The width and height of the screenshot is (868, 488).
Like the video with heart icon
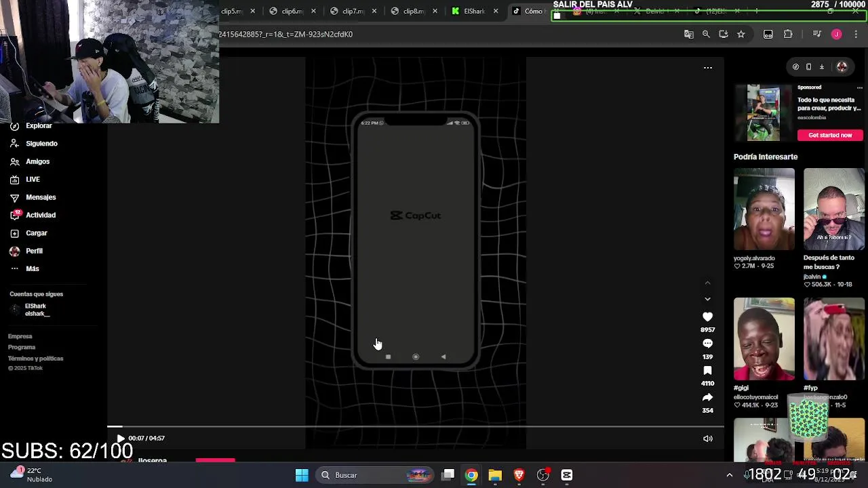707,317
